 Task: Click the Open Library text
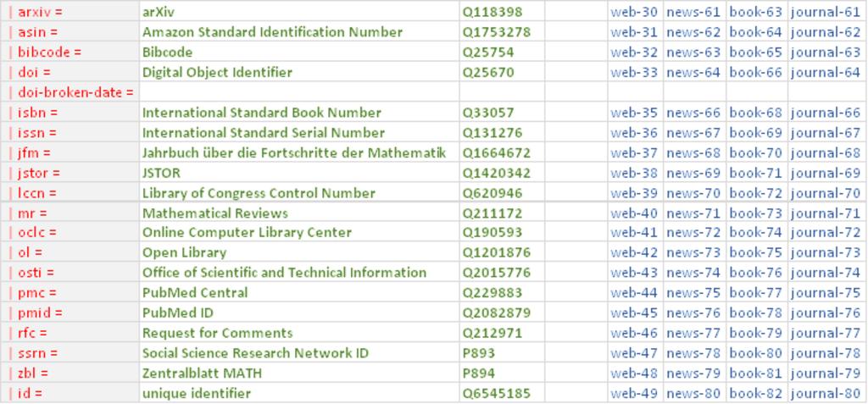click(184, 253)
